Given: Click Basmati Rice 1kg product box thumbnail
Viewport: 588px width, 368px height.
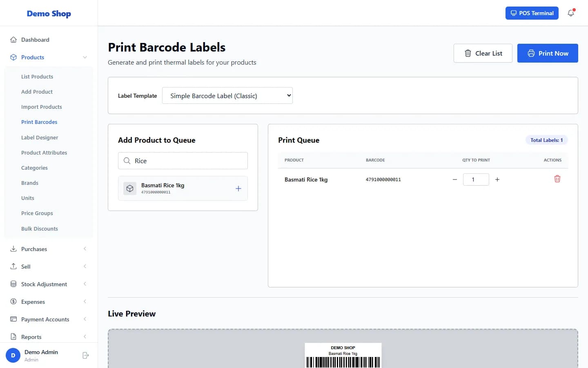Looking at the screenshot, I should [x=130, y=188].
